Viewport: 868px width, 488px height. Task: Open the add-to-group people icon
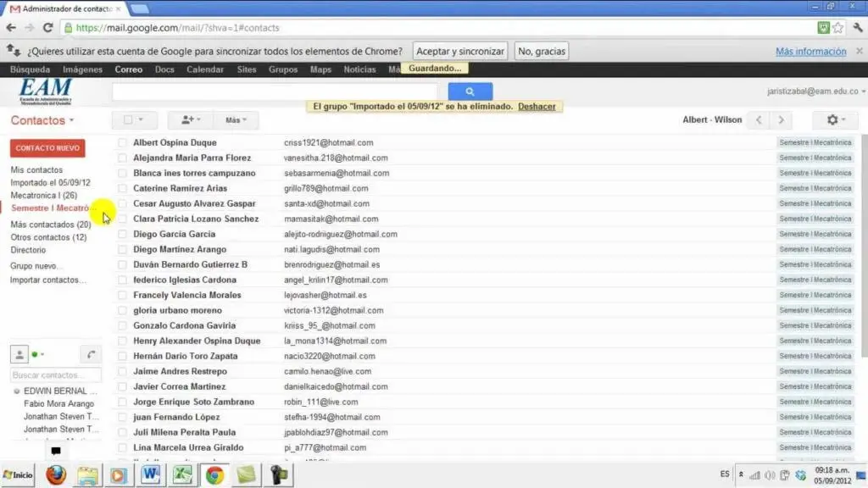pyautogui.click(x=192, y=120)
